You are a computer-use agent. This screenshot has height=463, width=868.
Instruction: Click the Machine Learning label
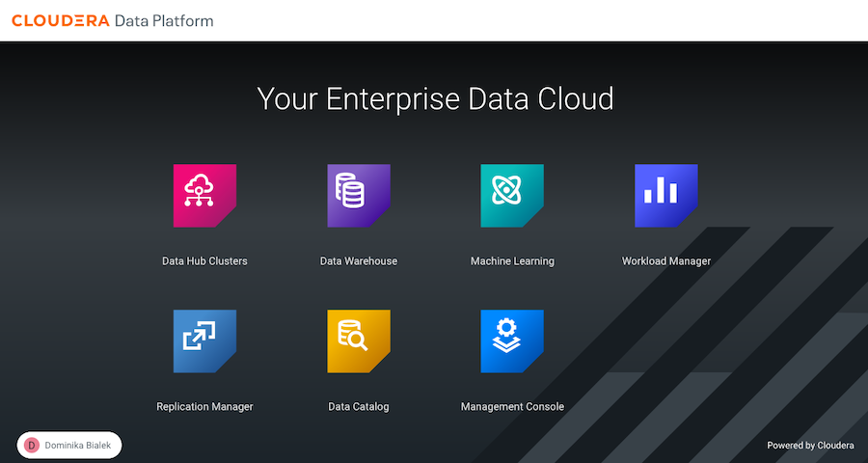click(x=512, y=260)
